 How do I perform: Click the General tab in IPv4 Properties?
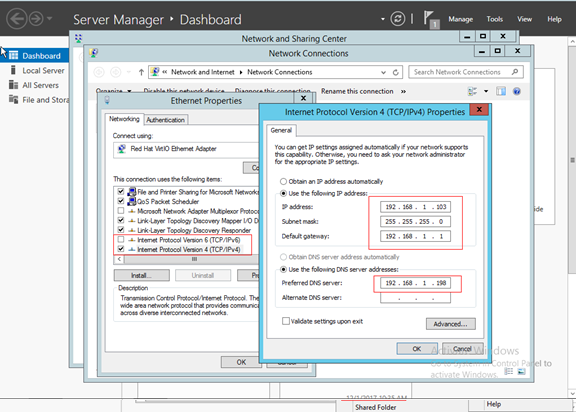(281, 130)
